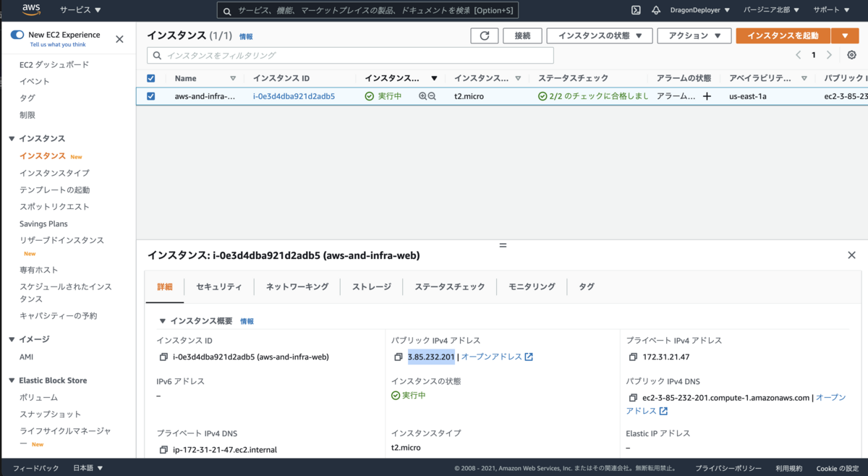Open 専有ホスト sidebar link
The width and height of the screenshot is (868, 476).
pos(39,270)
